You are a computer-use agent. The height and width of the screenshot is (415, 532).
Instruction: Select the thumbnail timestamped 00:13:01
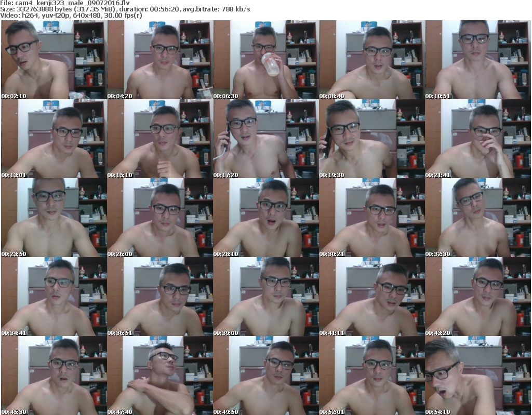[x=54, y=139]
